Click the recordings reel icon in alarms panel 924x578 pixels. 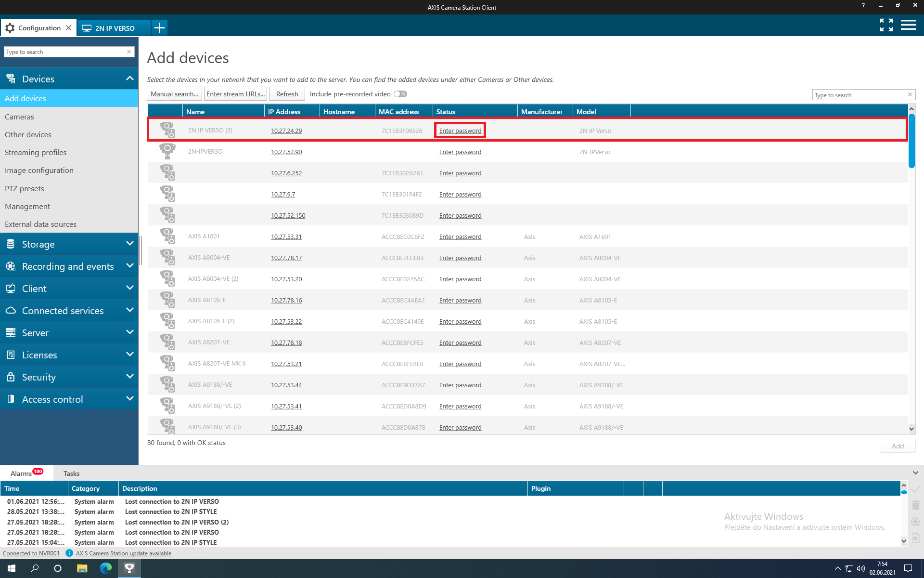pos(915,522)
